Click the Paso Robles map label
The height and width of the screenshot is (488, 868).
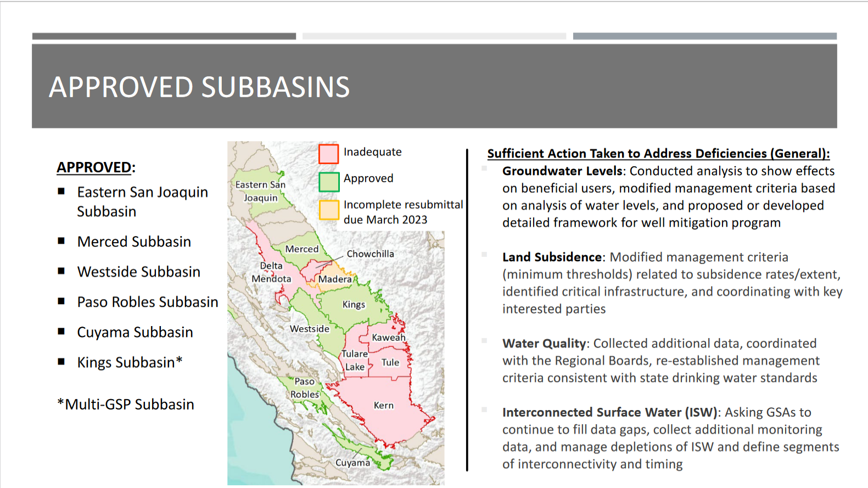(305, 388)
